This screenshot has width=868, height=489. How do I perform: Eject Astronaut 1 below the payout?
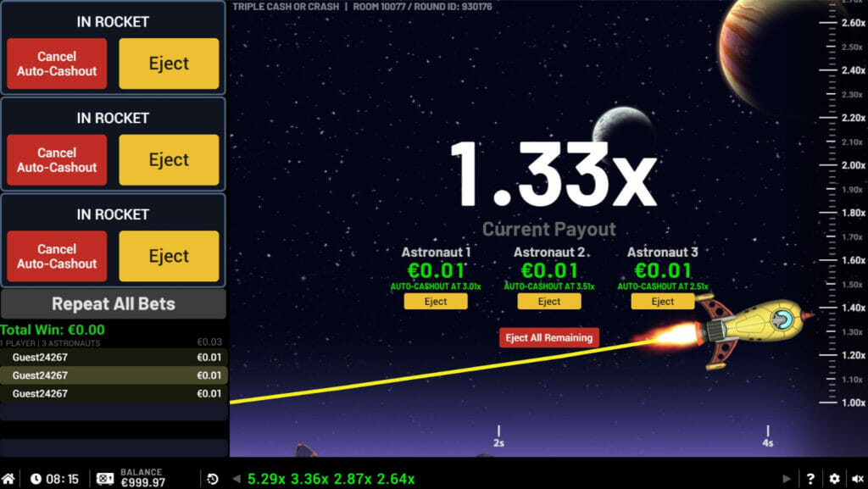tap(436, 302)
